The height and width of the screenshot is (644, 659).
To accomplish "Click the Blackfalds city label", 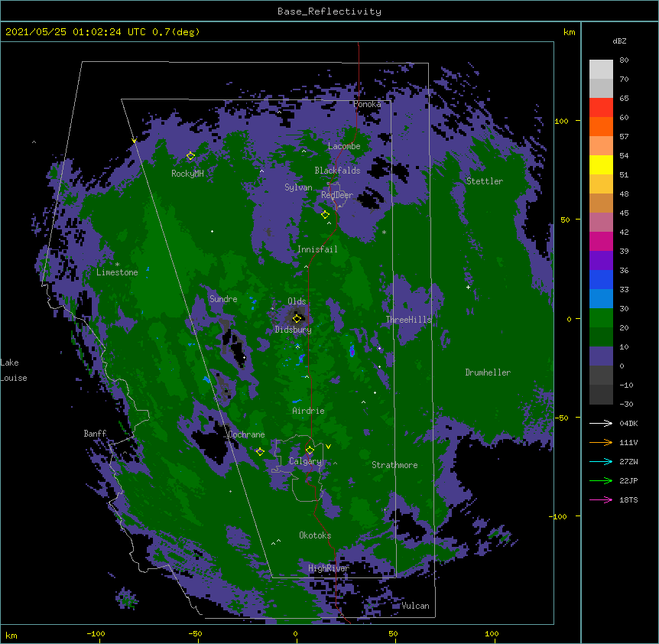I will coord(337,171).
